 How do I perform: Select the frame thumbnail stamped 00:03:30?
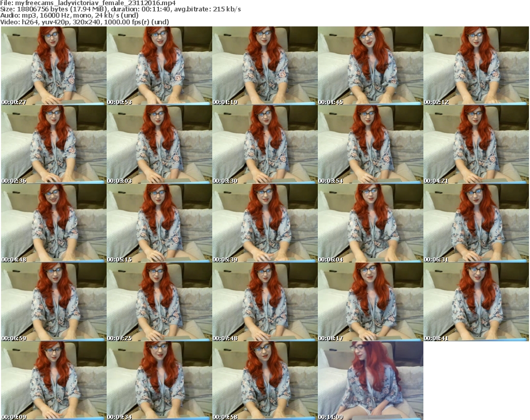(265, 144)
